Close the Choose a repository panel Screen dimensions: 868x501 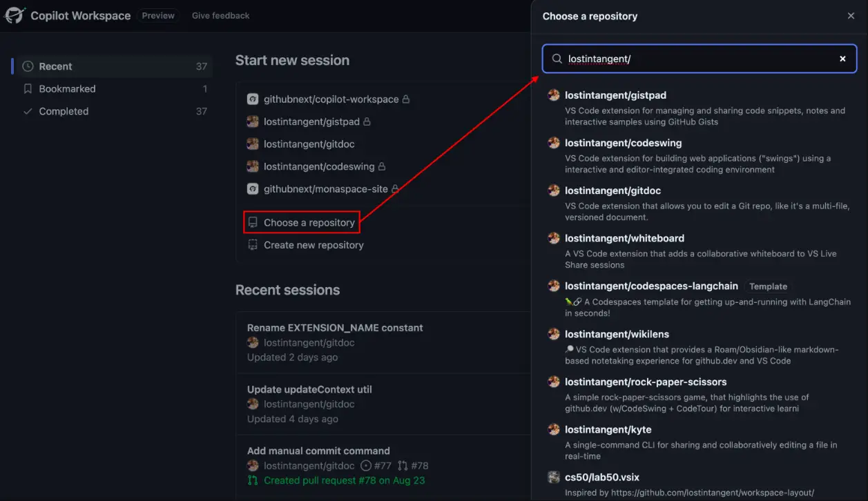click(x=851, y=16)
